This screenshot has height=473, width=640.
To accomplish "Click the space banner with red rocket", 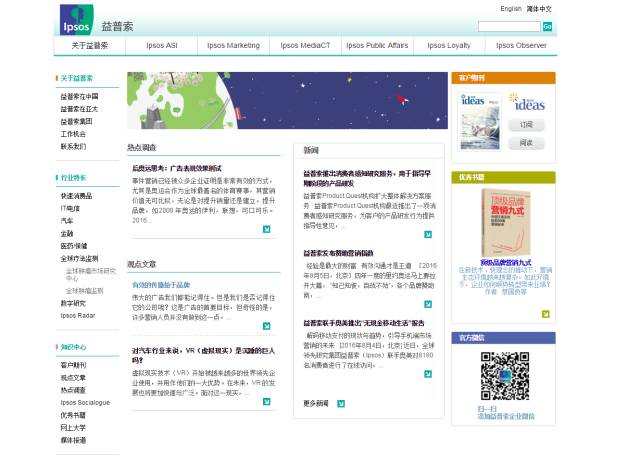I will pos(287,100).
